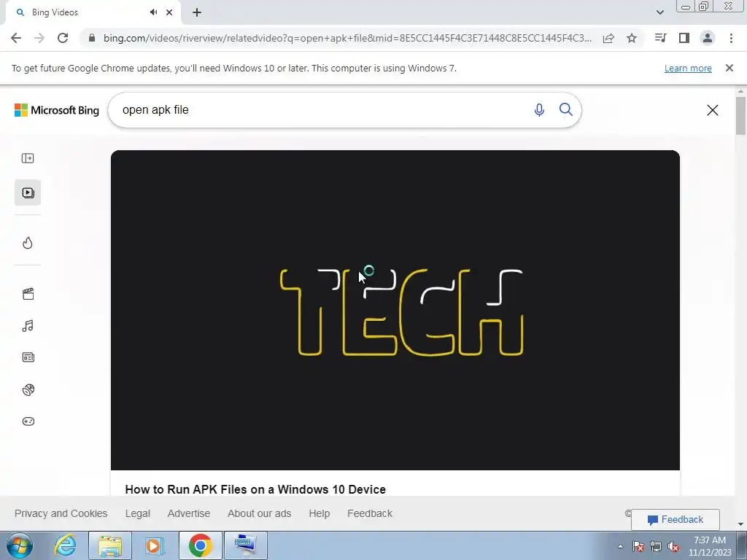
Task: Close the video viewer with X
Action: point(712,110)
